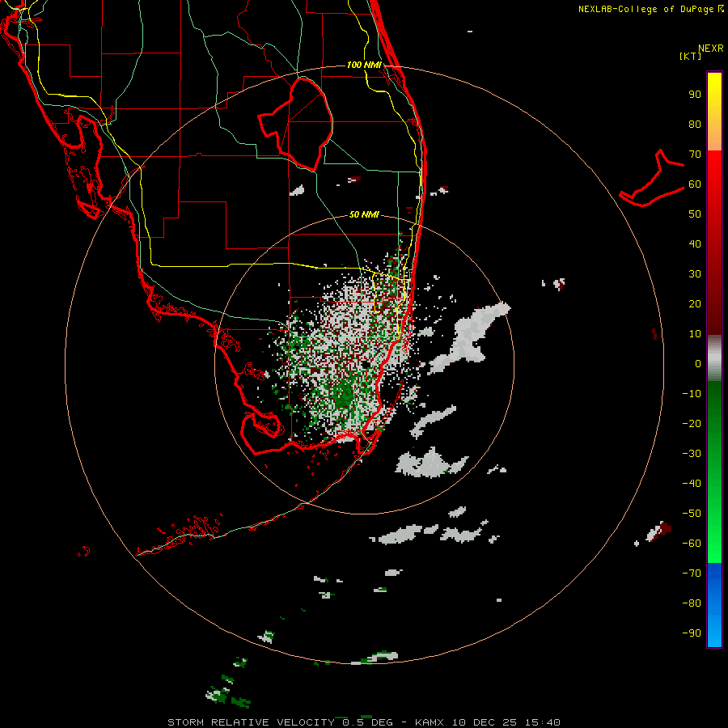Viewport: 728px width, 728px height.
Task: Click the 0 value on the velocity scale
Action: tap(698, 364)
